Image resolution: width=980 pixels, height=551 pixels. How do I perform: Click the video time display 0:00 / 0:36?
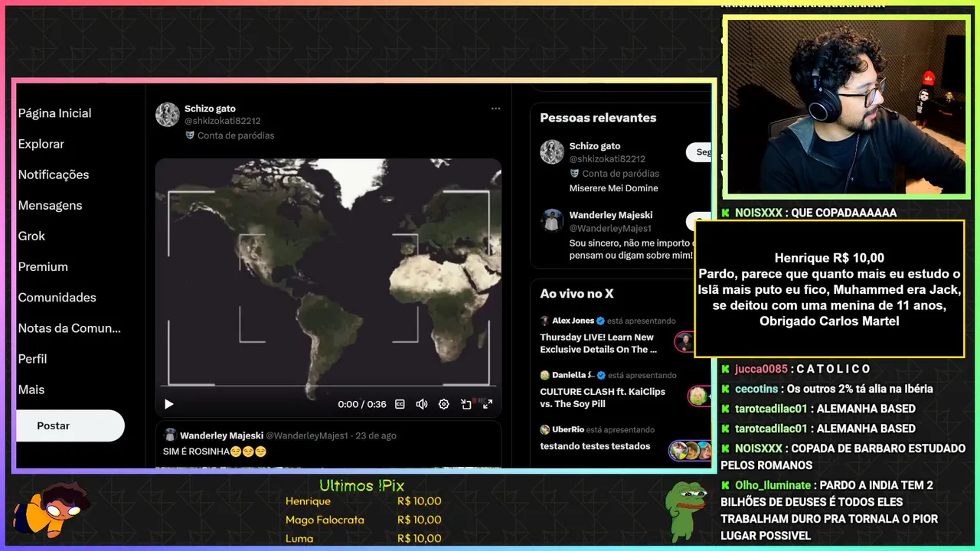click(362, 404)
